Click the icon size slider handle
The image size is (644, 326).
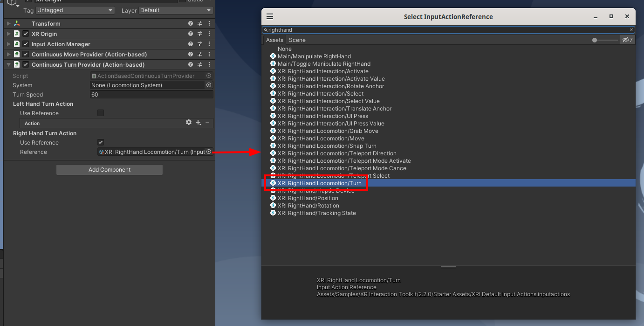[595, 40]
